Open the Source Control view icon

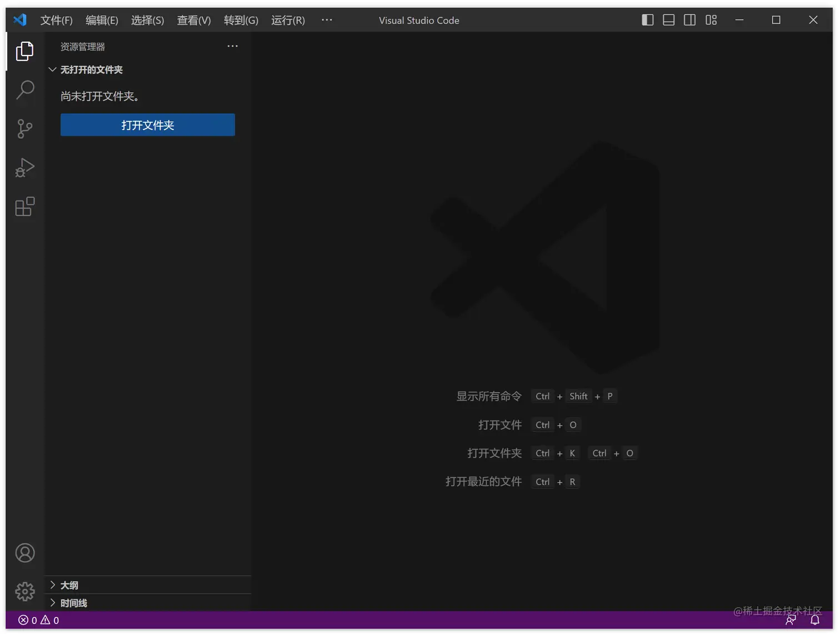click(25, 129)
